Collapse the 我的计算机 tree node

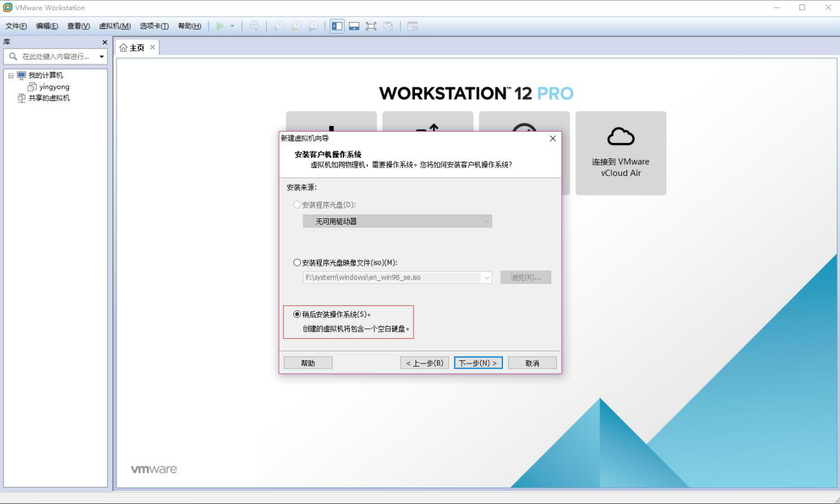(11, 75)
